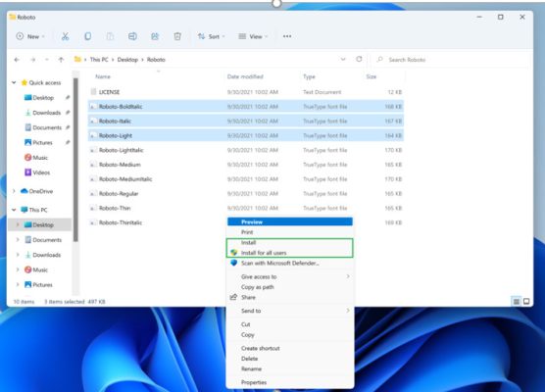Select the Roboto-Regular font file
Image resolution: width=545 pixels, height=392 pixels.
click(x=245, y=194)
